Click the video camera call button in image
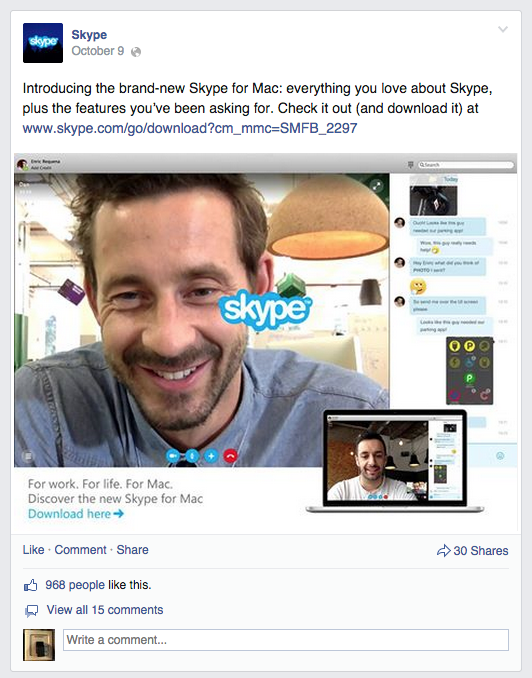532x678 pixels. (173, 456)
